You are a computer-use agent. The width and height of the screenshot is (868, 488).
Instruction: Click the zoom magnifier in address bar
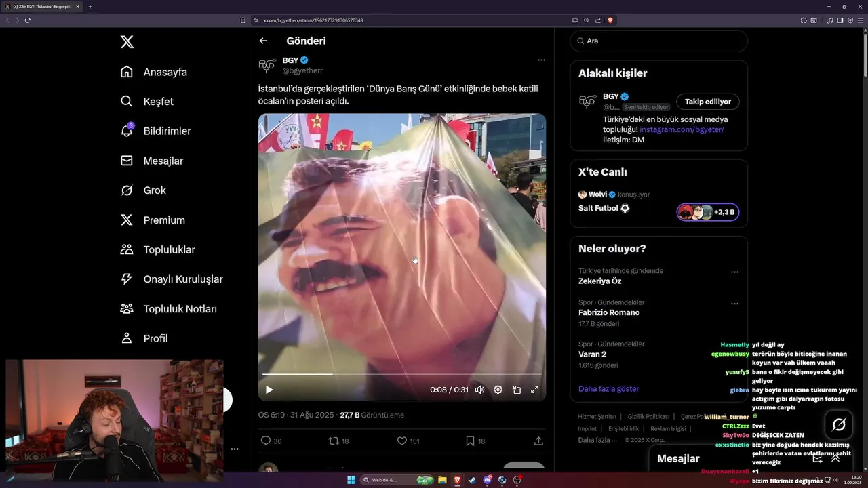click(x=586, y=20)
